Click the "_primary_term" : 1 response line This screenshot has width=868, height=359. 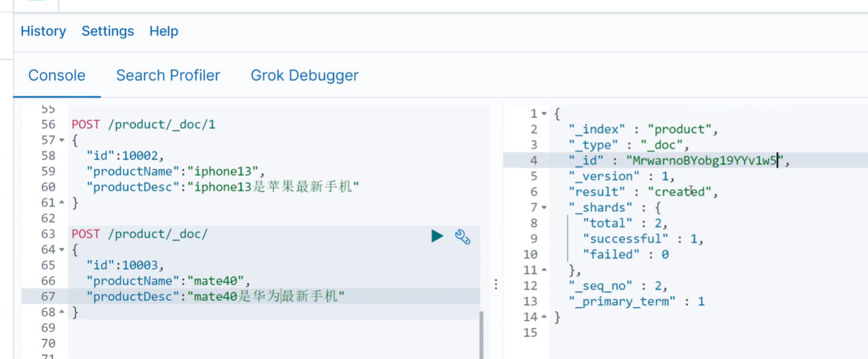636,301
